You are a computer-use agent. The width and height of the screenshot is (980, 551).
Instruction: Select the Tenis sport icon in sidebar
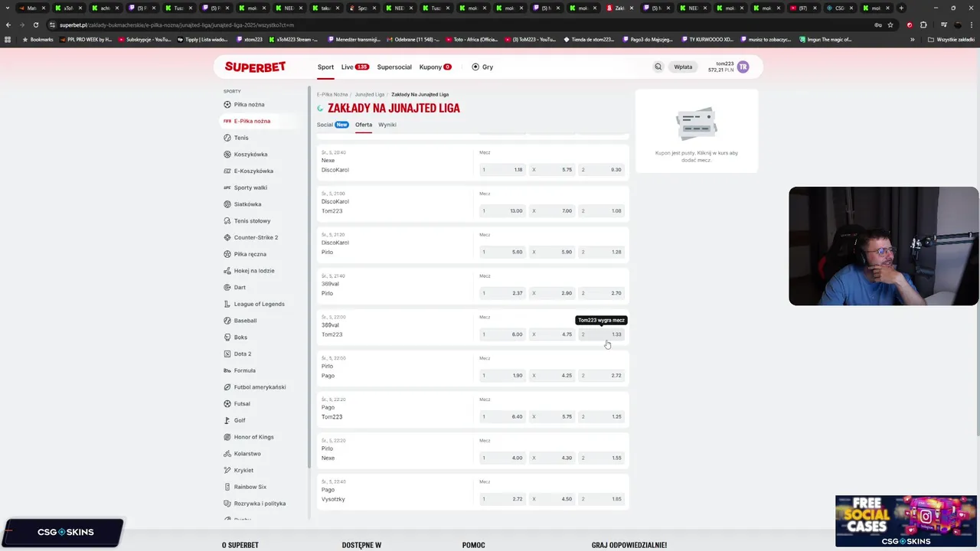coord(227,138)
